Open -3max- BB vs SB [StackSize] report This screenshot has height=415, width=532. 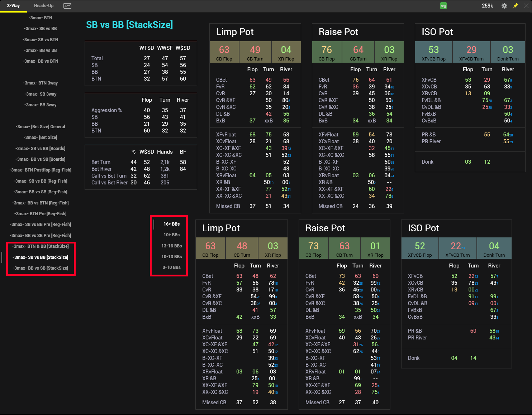[x=40, y=268]
